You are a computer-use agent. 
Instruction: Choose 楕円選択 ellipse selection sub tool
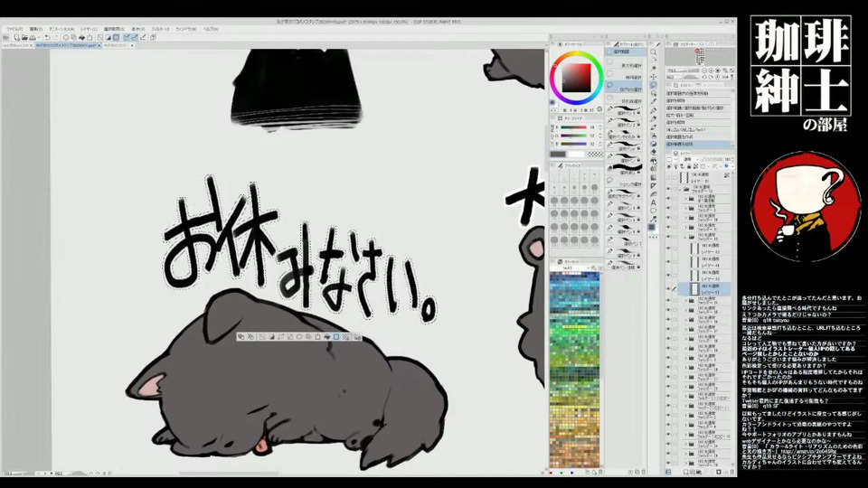tap(624, 75)
